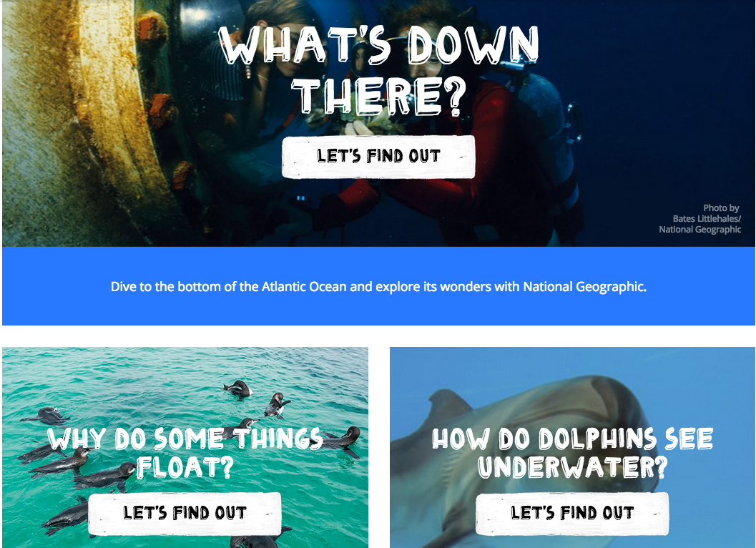Click the word 'UNDERWATER?' on the dolphin card
The image size is (756, 548).
coord(573,467)
